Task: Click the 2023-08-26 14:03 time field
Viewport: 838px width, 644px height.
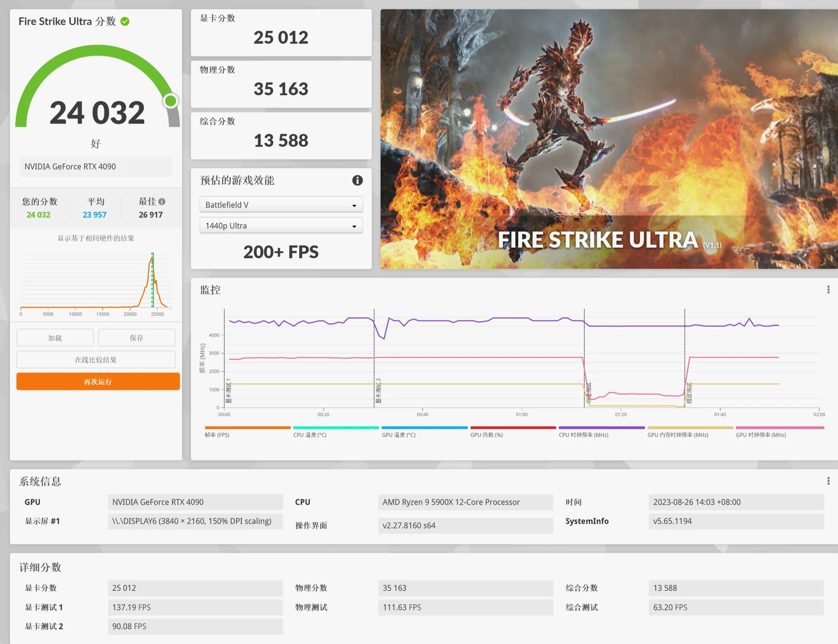Action: click(x=736, y=502)
